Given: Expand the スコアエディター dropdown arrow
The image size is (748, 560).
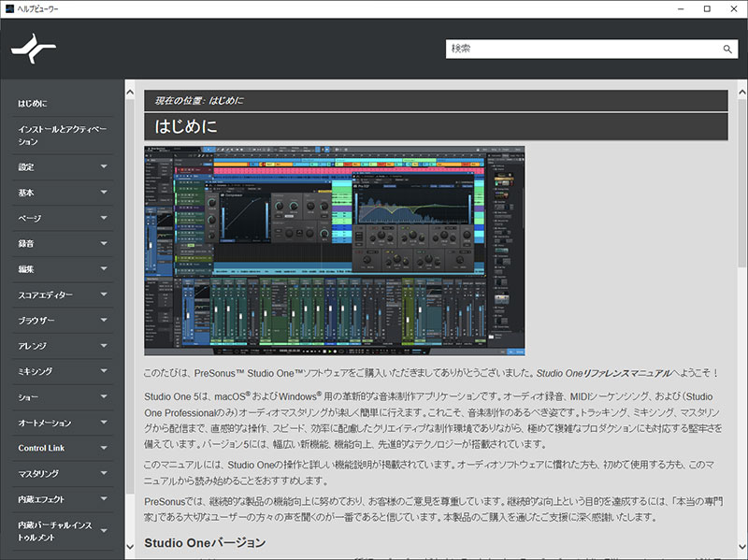Looking at the screenshot, I should pyautogui.click(x=104, y=294).
